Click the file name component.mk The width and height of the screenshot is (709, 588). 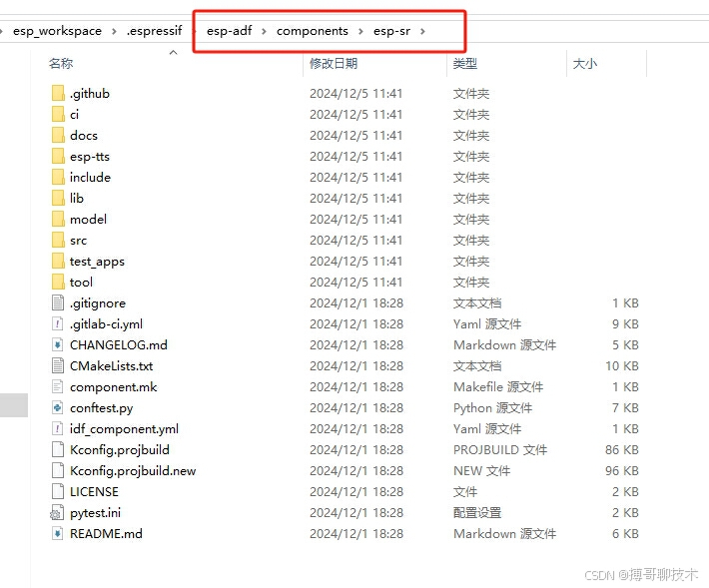click(114, 387)
